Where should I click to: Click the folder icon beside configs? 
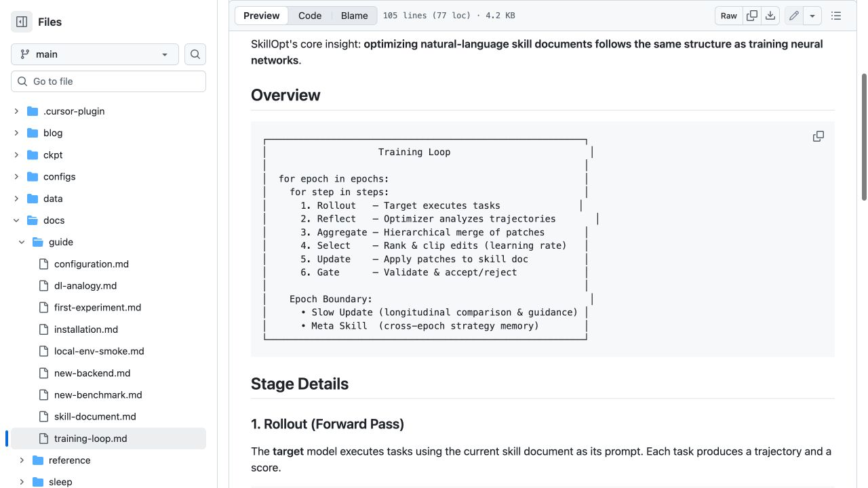(33, 176)
